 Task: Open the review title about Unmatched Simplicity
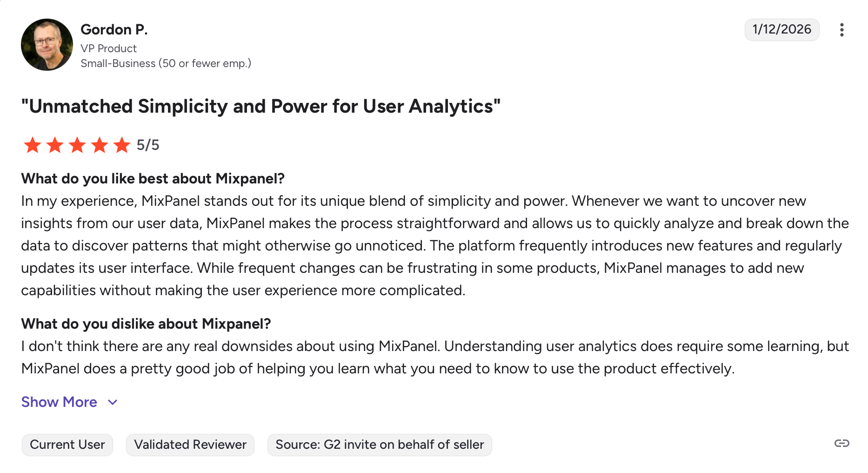point(260,106)
